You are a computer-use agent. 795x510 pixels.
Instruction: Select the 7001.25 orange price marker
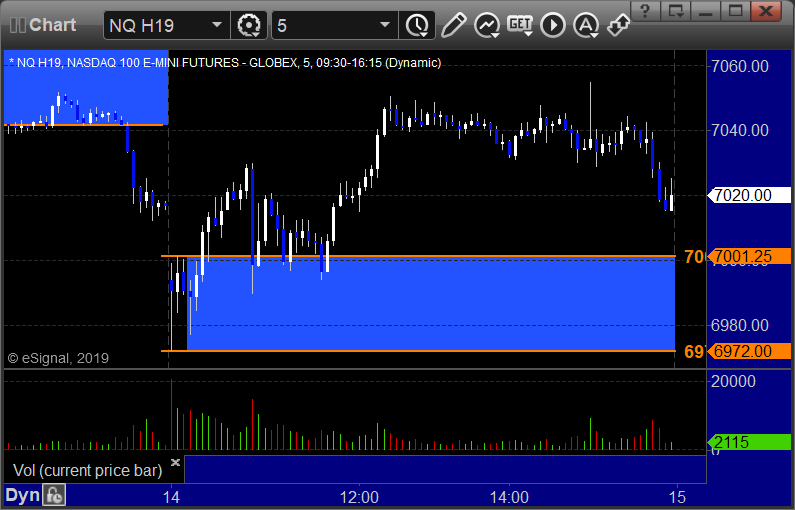(x=749, y=257)
